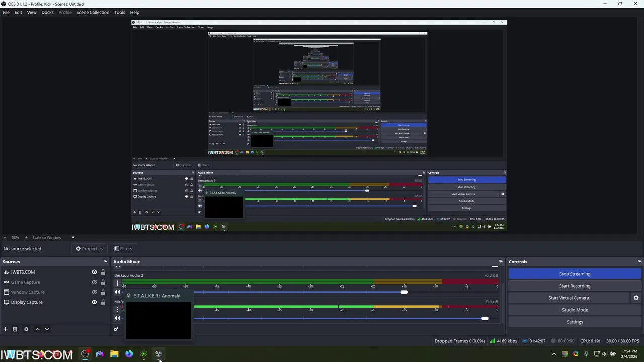Viewport: 644px width, 362px height.
Task: Move source down with down arrow
Action: [x=47, y=329]
